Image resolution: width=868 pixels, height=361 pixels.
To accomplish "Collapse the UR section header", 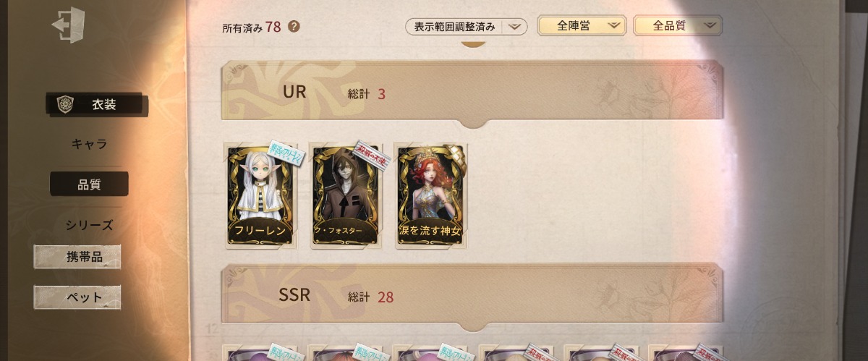I will pos(472,93).
